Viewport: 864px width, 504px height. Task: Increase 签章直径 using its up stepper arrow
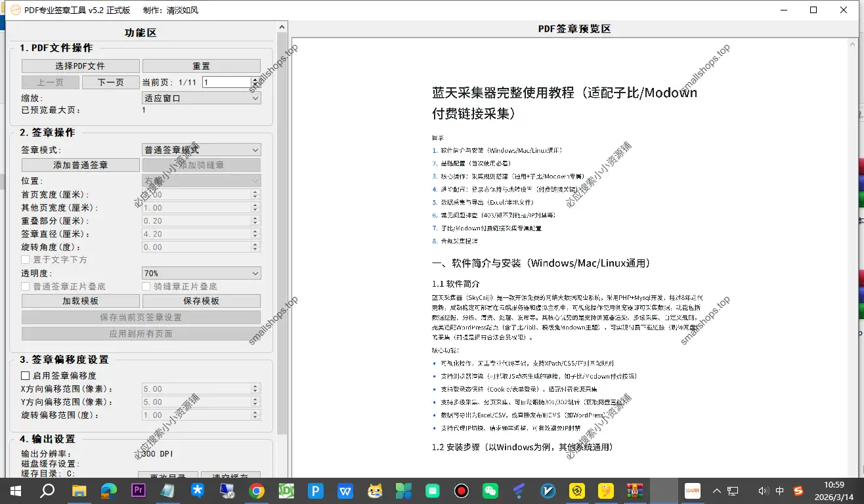[x=253, y=231]
